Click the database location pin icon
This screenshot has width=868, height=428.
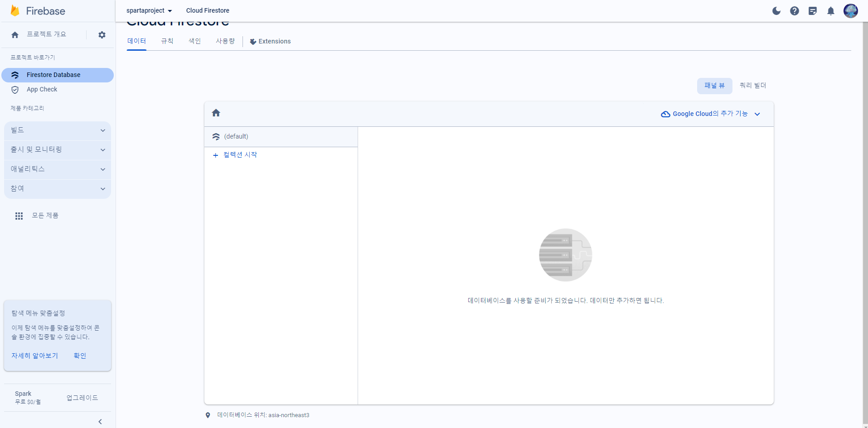pyautogui.click(x=208, y=415)
